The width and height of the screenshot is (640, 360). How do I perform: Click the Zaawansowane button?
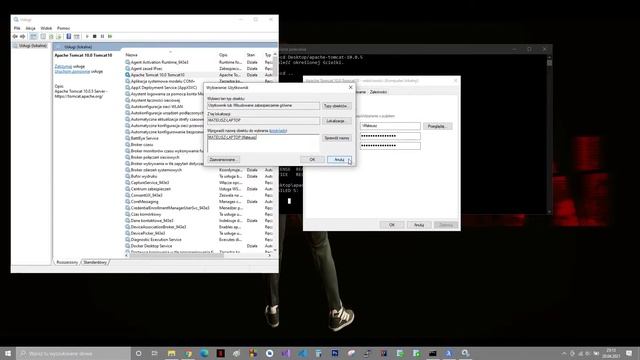click(223, 160)
